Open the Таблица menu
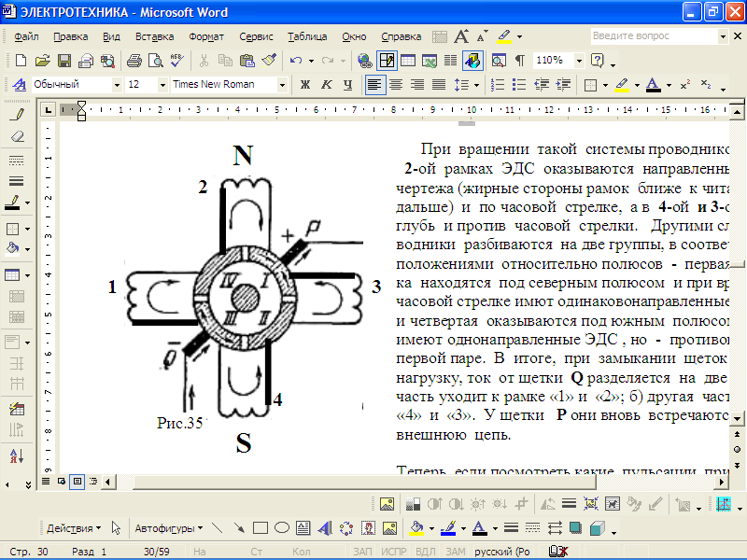 click(x=307, y=37)
